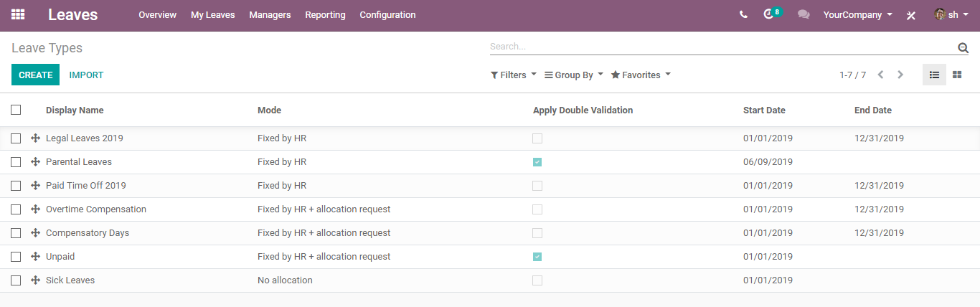Expand the Filters dropdown
This screenshot has height=307, width=980.
(514, 75)
